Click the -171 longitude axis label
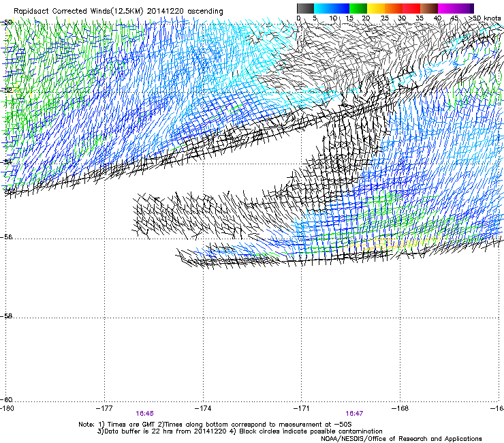This screenshot has width=504, height=443. (302, 408)
